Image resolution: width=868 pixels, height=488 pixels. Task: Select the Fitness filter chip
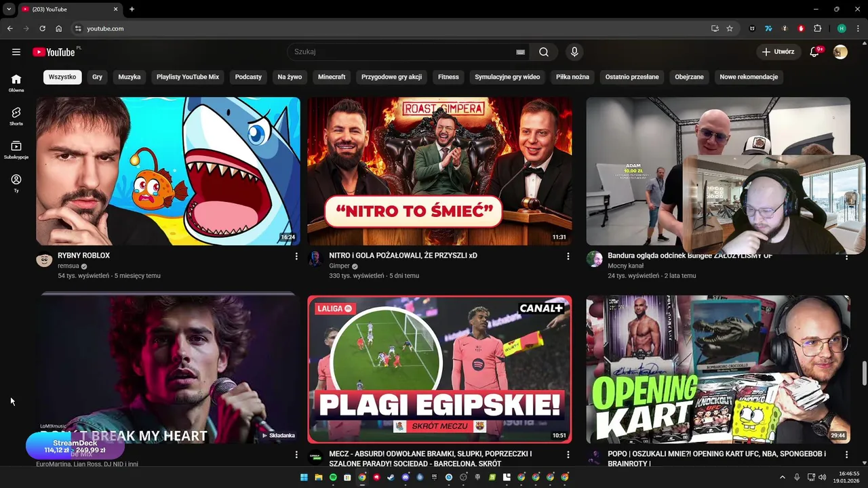448,77
